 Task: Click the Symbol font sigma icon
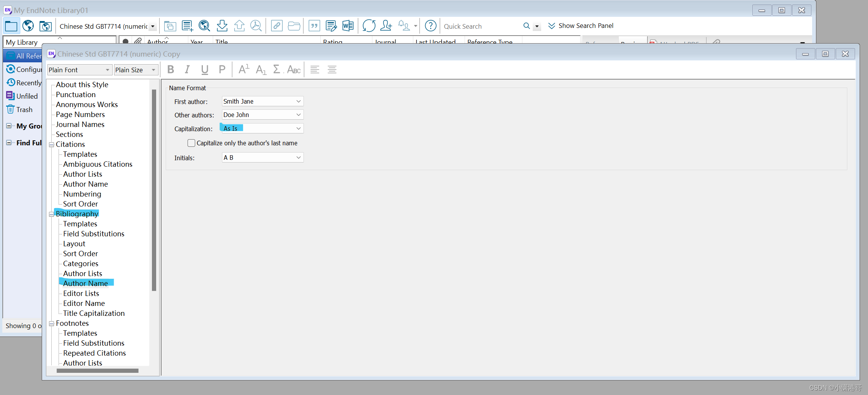(277, 70)
